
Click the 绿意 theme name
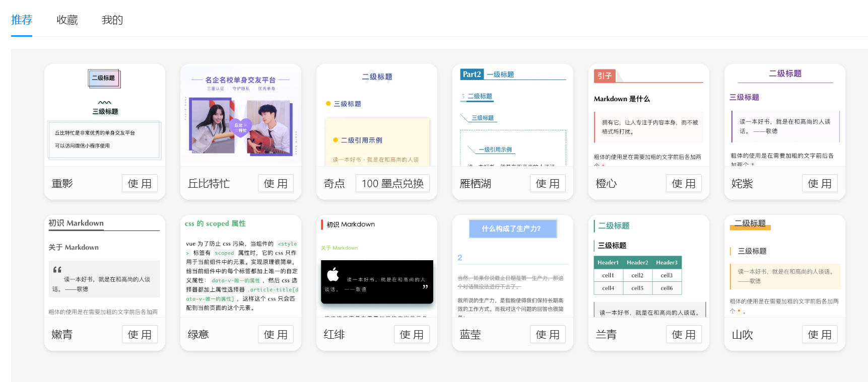[198, 335]
